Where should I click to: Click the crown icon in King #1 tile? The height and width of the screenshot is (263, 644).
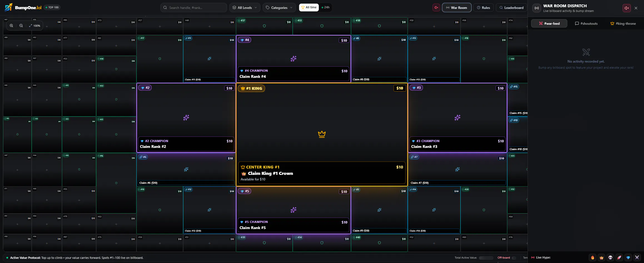322,134
